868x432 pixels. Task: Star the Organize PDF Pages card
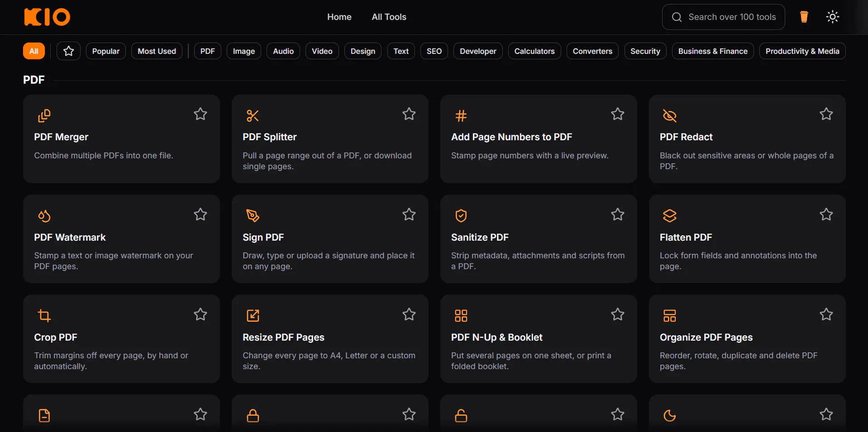click(x=826, y=314)
